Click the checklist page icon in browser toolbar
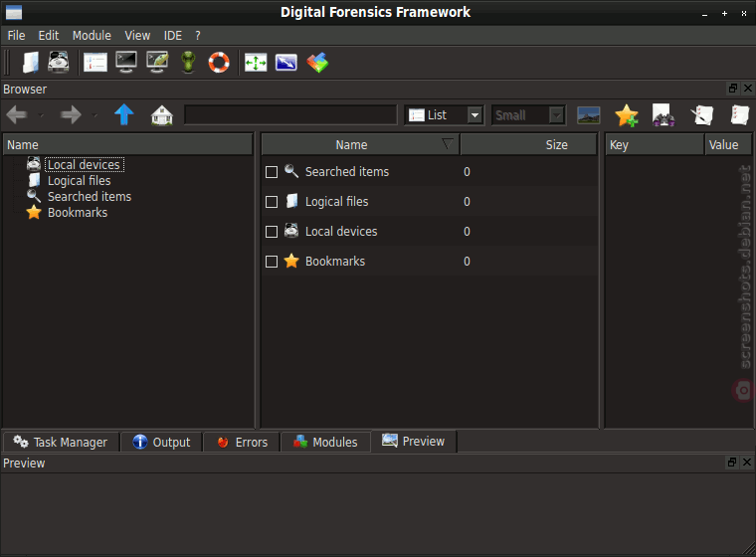 (x=740, y=115)
